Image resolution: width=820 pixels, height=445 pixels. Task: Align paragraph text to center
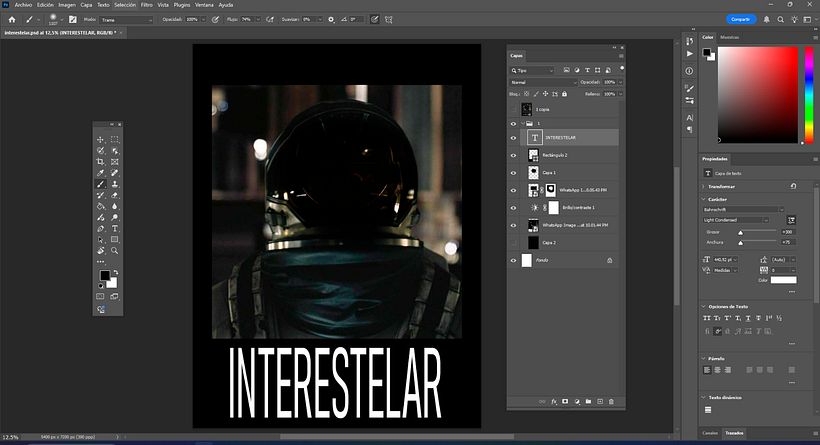(717, 370)
